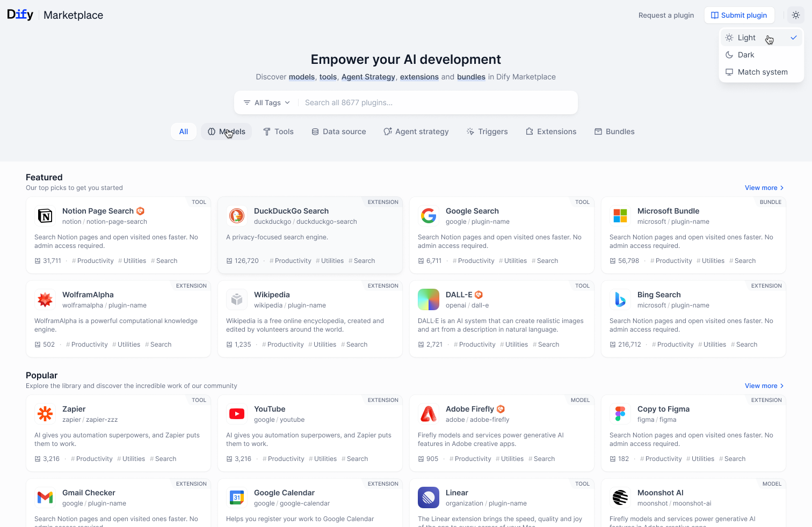Click the Request a plugin link
The image size is (812, 527).
coord(666,15)
